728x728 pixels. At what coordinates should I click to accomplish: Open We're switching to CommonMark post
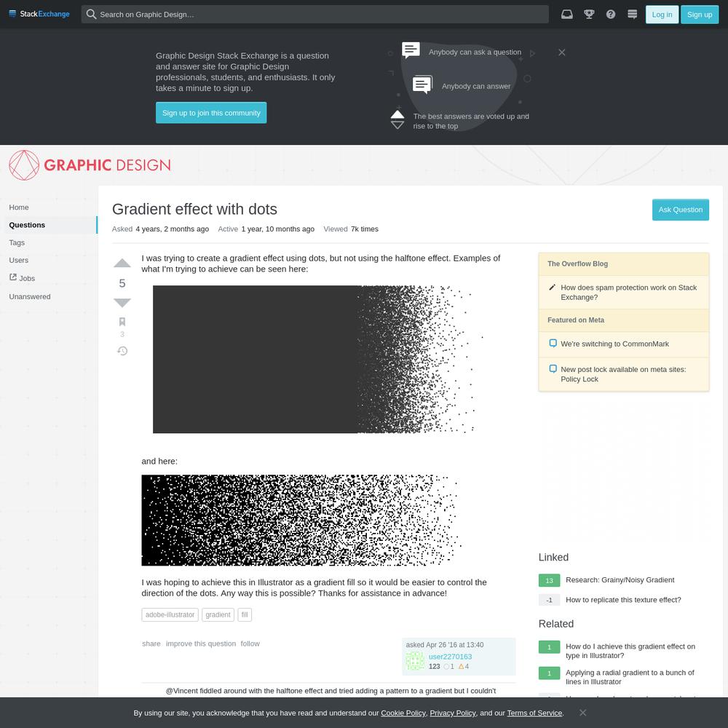pyautogui.click(x=614, y=344)
